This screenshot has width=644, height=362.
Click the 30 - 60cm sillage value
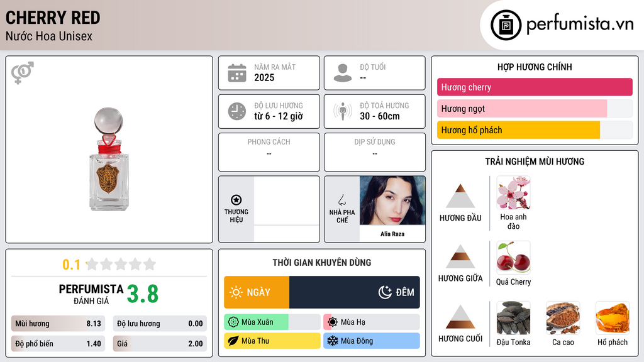380,116
